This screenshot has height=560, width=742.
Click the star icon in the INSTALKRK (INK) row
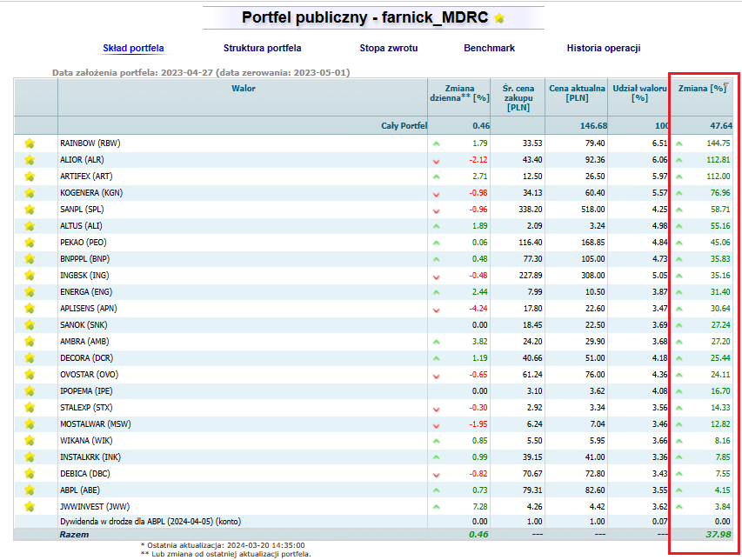(30, 457)
